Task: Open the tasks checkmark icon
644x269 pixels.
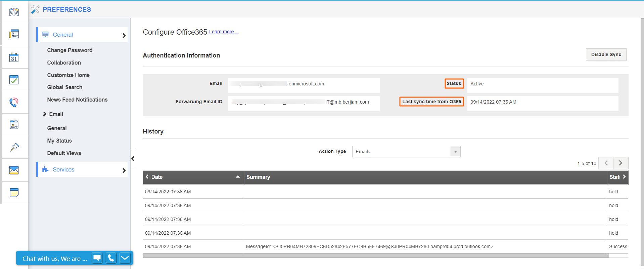Action: coord(14,80)
